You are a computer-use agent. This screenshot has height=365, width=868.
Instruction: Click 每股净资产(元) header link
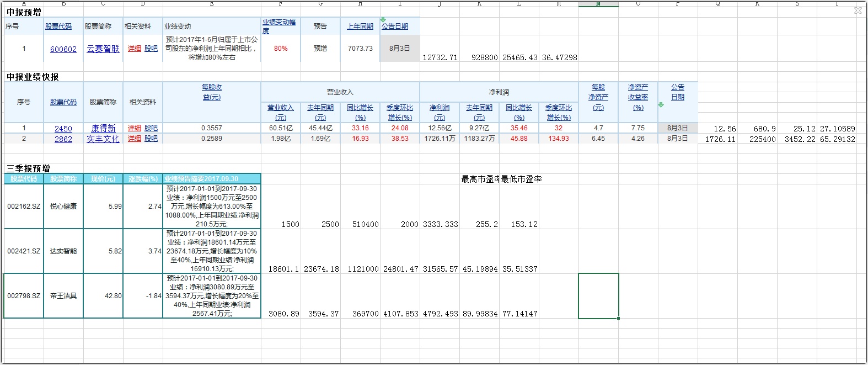tap(598, 97)
